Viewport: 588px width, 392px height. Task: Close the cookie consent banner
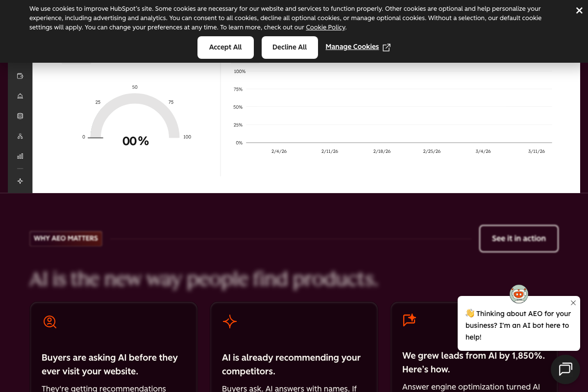(579, 10)
